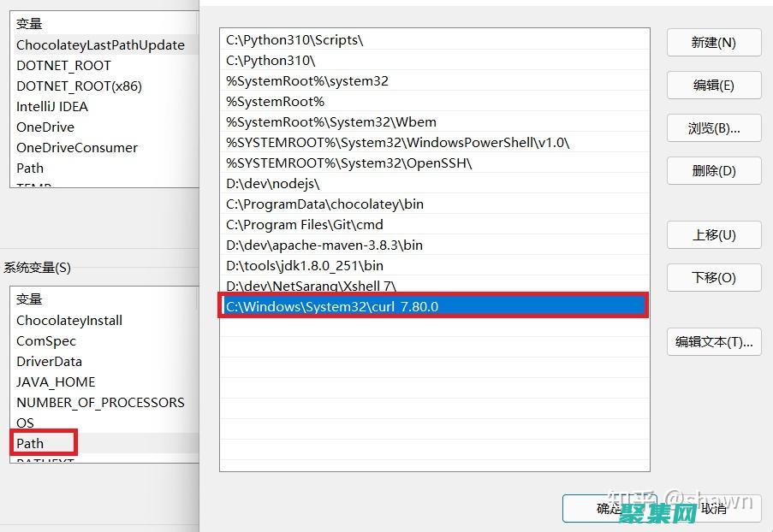Pick the C:\Program Files\Git\cmd entry
The image size is (773, 532).
pyautogui.click(x=305, y=225)
